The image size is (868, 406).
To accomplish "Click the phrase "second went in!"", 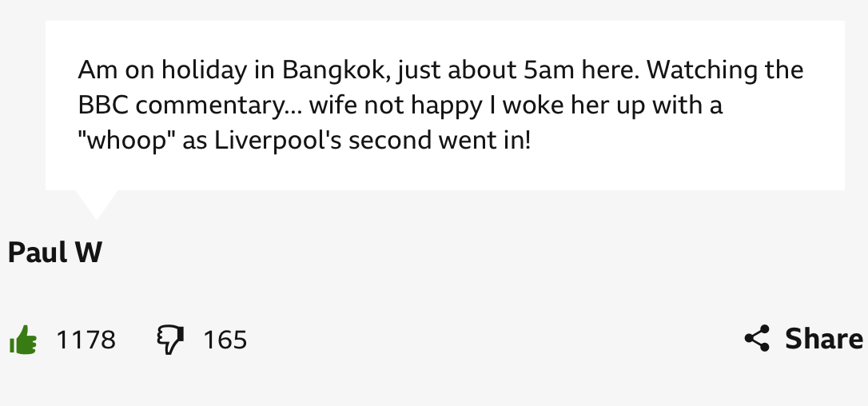I will [x=440, y=140].
